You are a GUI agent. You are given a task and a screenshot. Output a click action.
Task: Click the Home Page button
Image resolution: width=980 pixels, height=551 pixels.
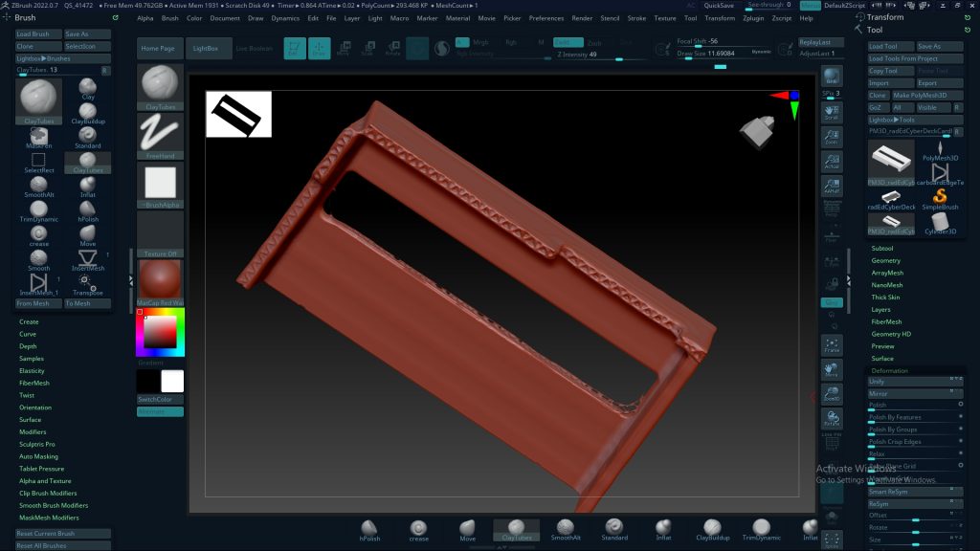[x=158, y=48]
